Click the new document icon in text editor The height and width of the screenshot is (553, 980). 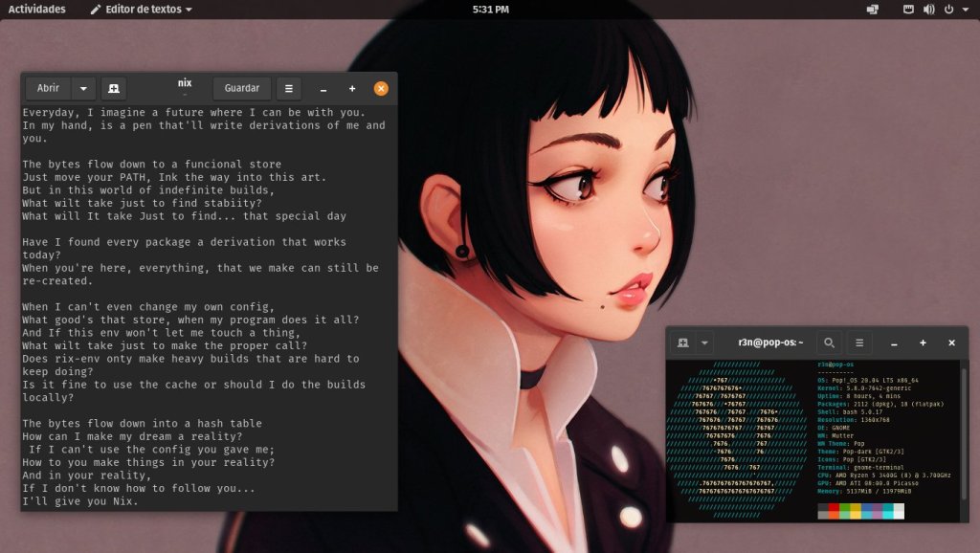(x=113, y=88)
